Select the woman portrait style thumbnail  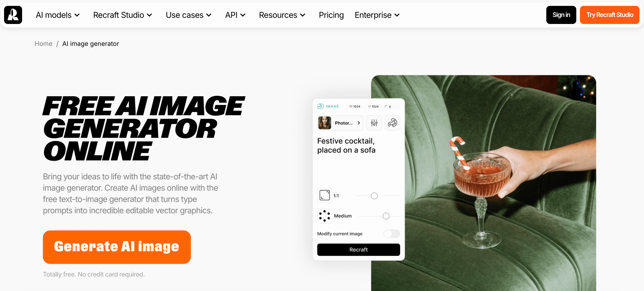coord(325,123)
